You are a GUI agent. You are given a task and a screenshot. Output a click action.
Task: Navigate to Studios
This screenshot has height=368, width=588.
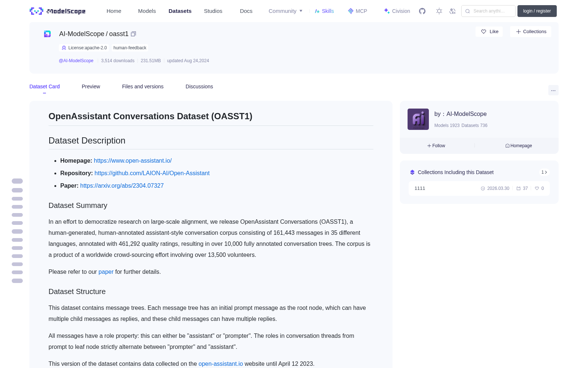(213, 11)
